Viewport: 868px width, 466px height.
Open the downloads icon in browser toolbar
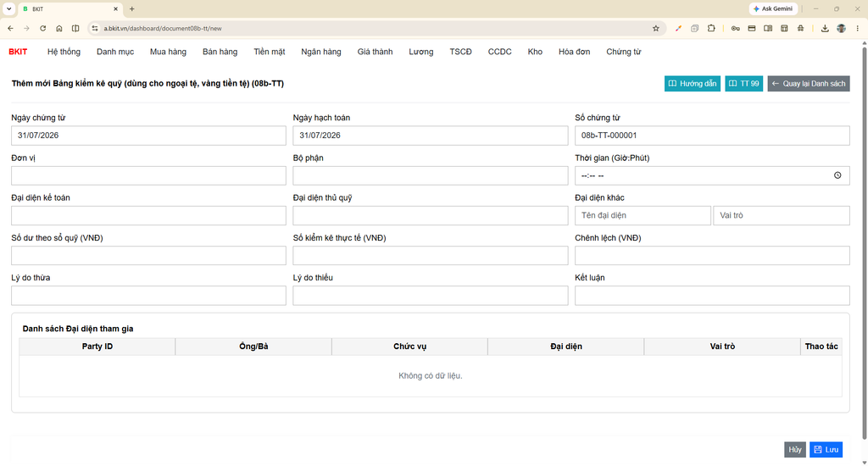pyautogui.click(x=825, y=28)
